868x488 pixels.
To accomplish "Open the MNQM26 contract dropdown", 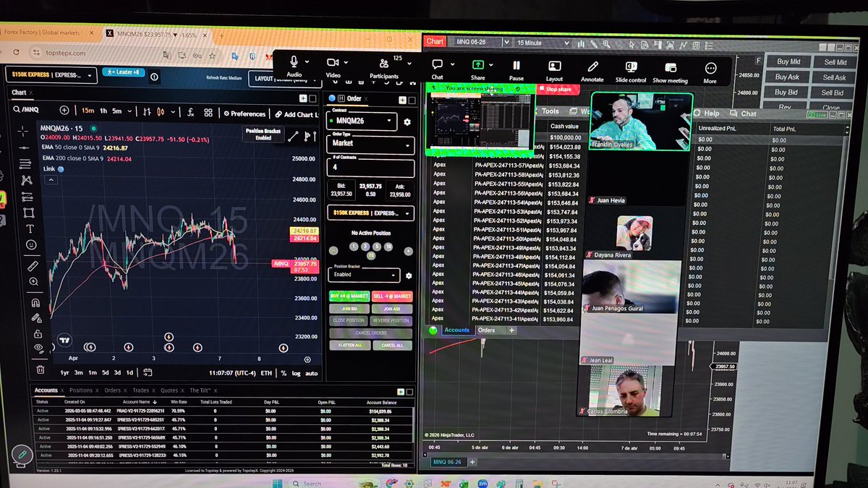I will pyautogui.click(x=361, y=121).
